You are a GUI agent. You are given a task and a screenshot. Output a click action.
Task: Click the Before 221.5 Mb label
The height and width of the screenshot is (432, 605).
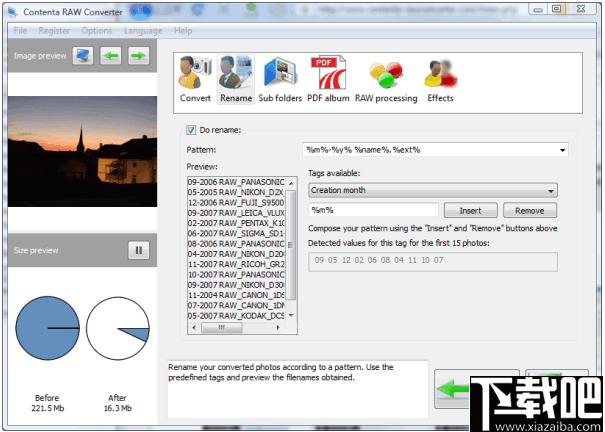pos(47,403)
